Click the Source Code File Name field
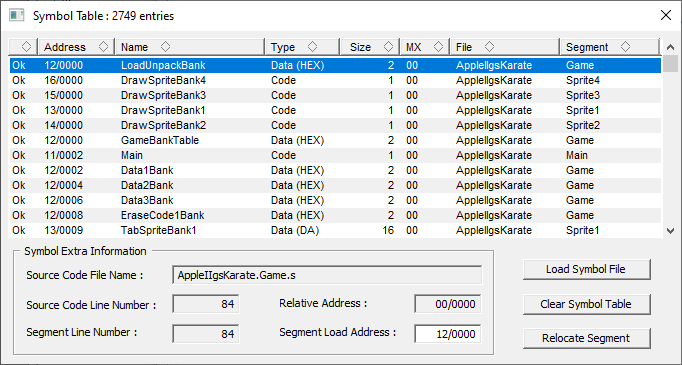 coord(327,275)
